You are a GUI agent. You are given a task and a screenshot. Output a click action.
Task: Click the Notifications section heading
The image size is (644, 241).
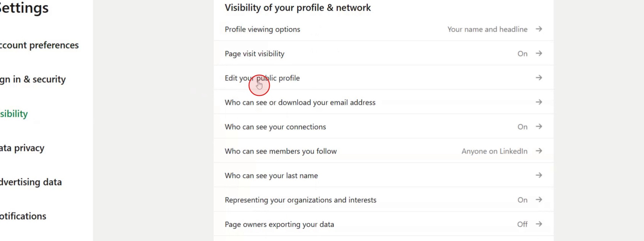pos(23,216)
